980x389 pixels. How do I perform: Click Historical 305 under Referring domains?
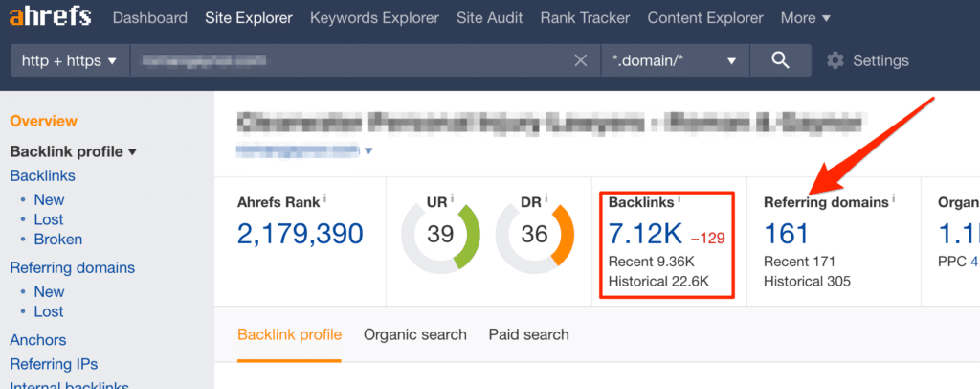[x=807, y=282]
